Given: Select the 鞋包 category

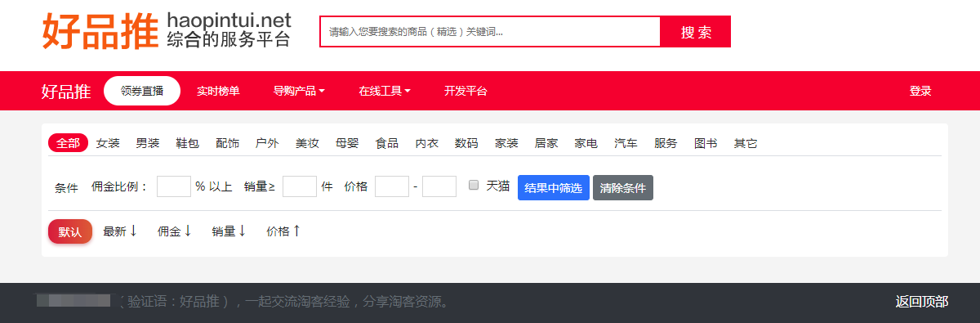Looking at the screenshot, I should tap(188, 143).
